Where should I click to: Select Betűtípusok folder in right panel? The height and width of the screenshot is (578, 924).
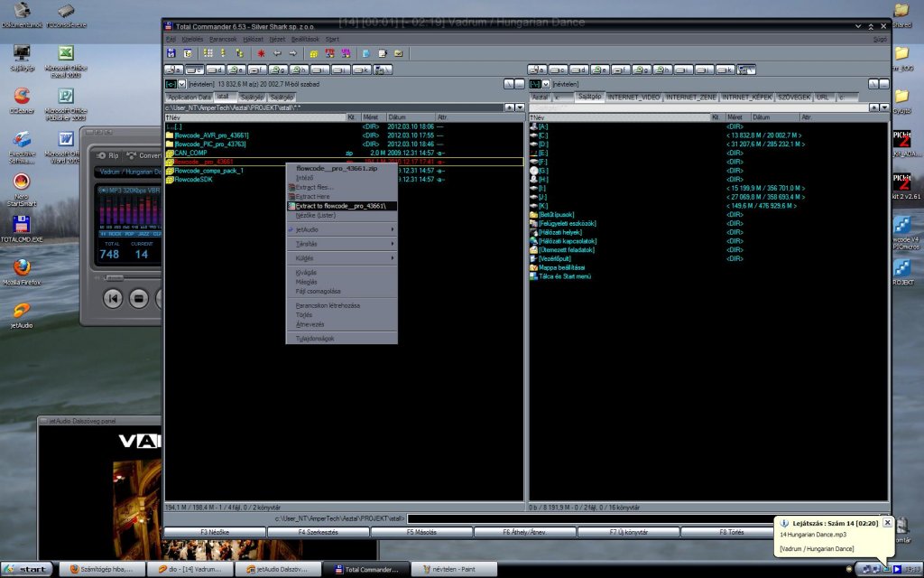708,215
